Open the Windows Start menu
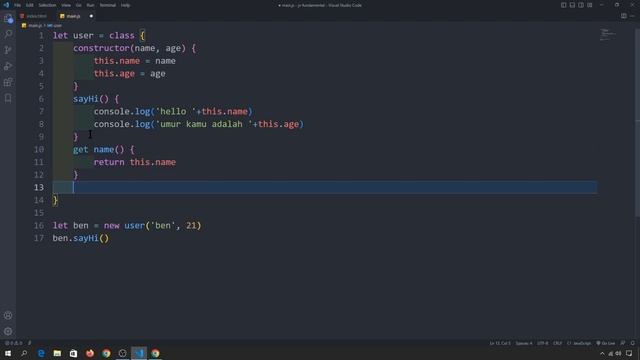 pyautogui.click(x=8, y=353)
